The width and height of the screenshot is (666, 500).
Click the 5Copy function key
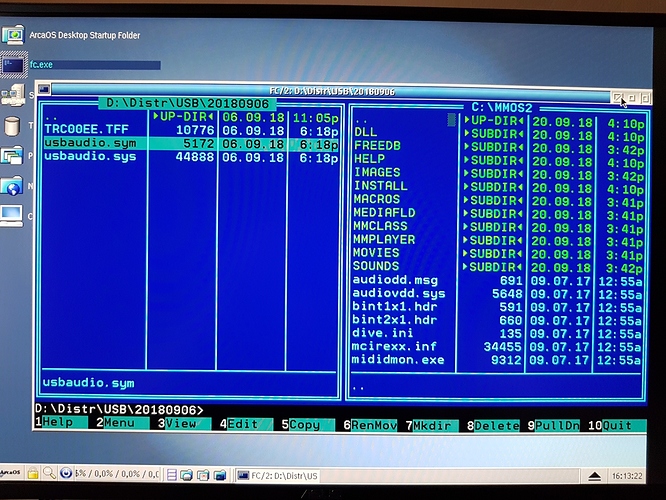click(x=308, y=424)
